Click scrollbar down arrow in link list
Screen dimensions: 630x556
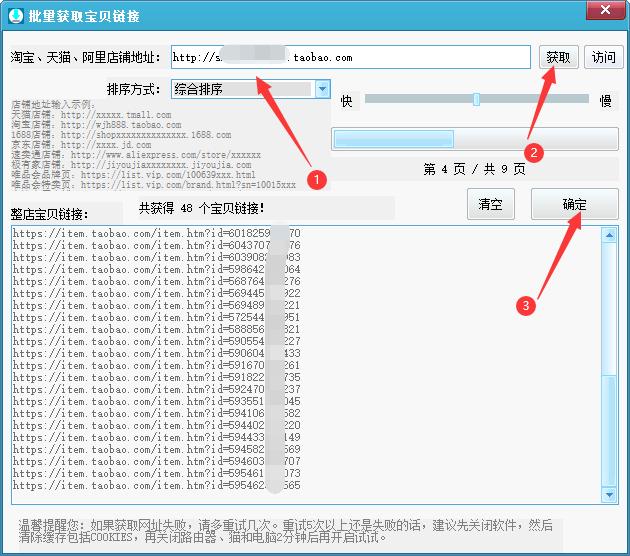coord(609,495)
